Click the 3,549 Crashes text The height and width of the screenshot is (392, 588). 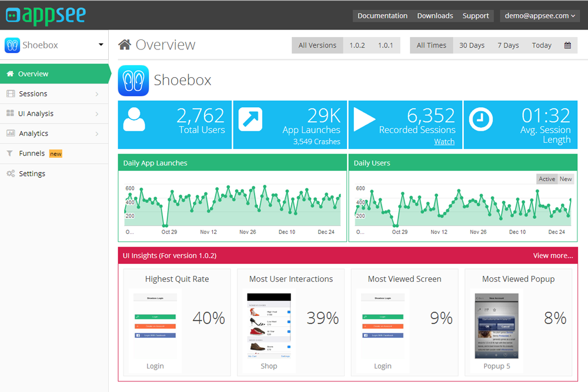click(316, 141)
